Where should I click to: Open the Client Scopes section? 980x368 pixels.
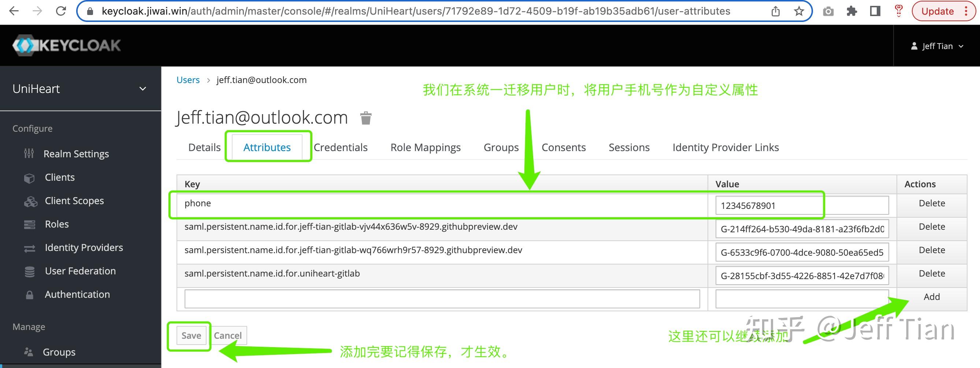click(x=74, y=201)
